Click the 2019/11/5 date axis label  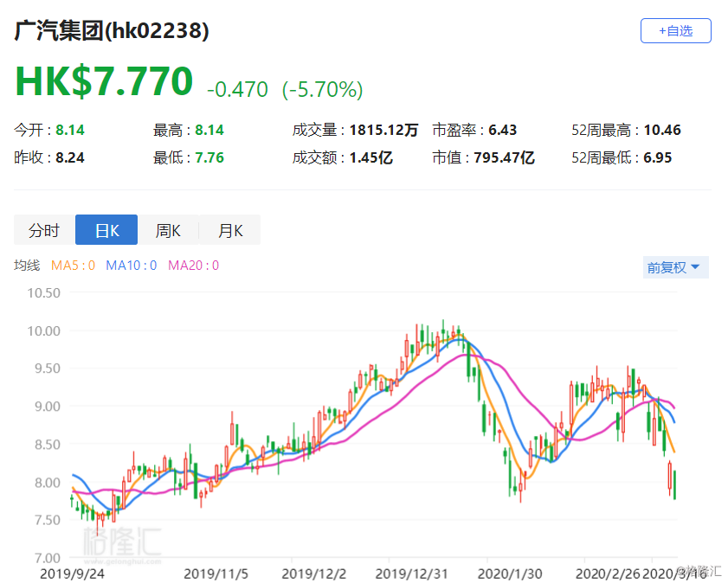coord(216,573)
